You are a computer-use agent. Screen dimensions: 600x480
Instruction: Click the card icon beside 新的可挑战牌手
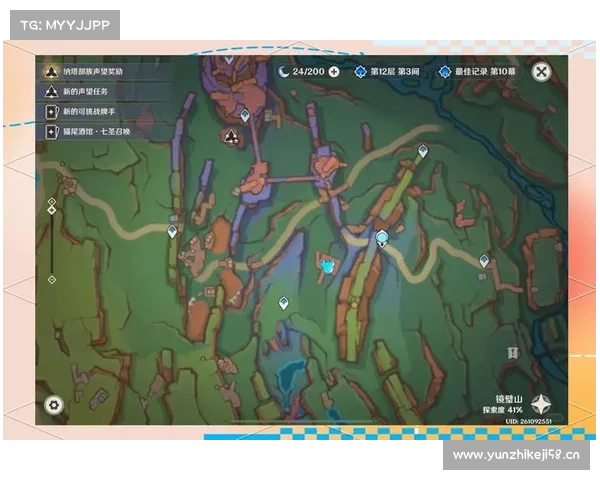point(51,112)
